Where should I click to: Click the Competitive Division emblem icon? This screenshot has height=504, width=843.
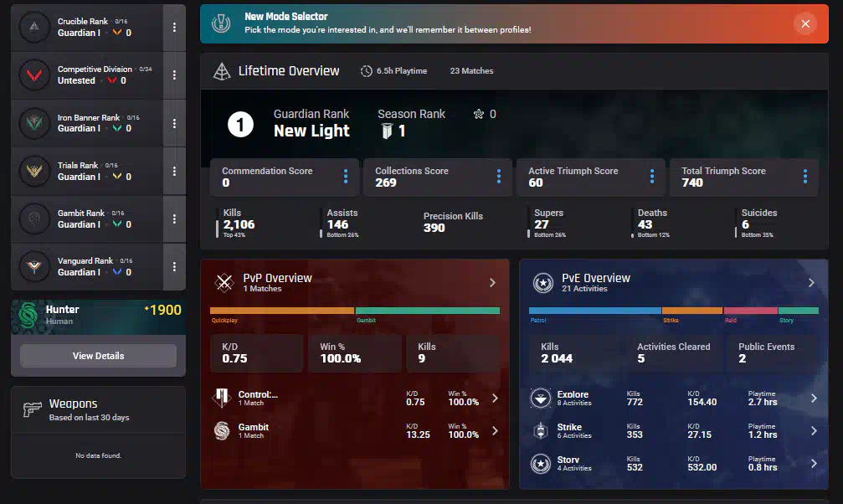(x=34, y=75)
